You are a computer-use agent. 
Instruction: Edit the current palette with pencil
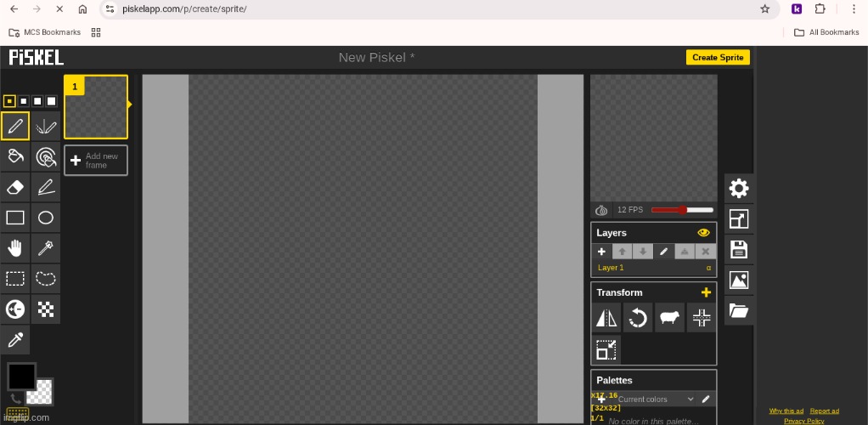coord(706,399)
